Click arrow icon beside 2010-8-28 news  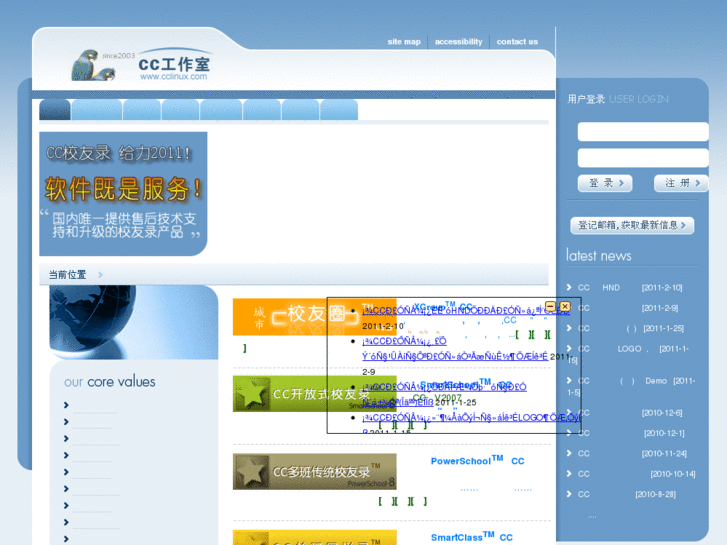pos(569,494)
